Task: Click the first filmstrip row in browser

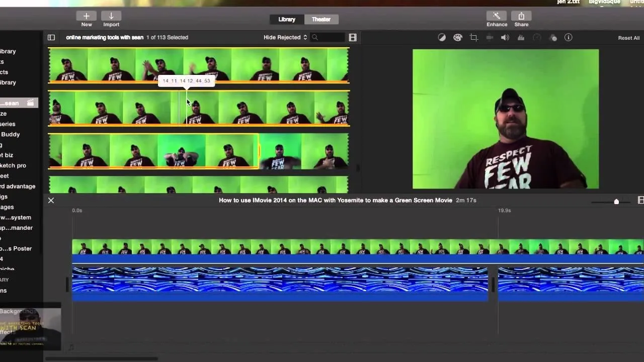Action: pos(198,65)
